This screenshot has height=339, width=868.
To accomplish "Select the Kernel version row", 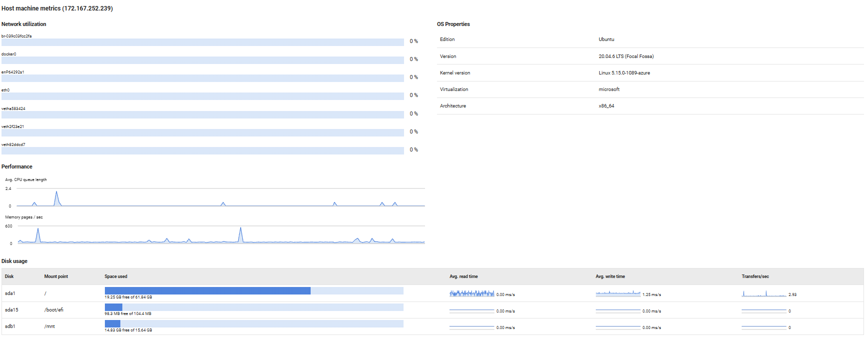I will pos(650,73).
